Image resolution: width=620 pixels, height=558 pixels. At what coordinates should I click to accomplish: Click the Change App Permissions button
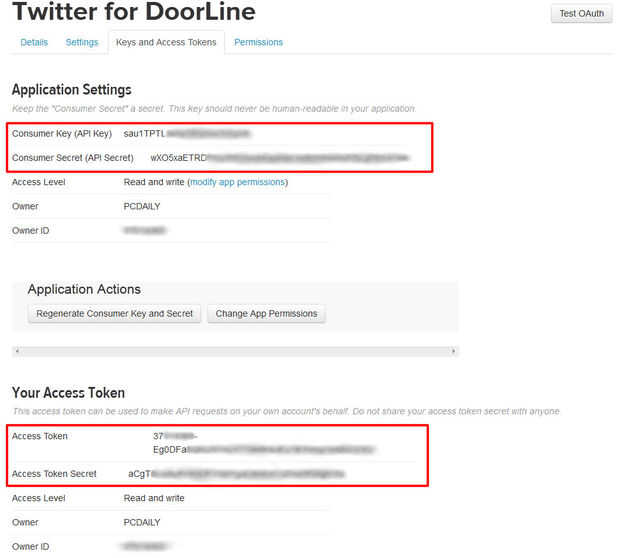266,313
